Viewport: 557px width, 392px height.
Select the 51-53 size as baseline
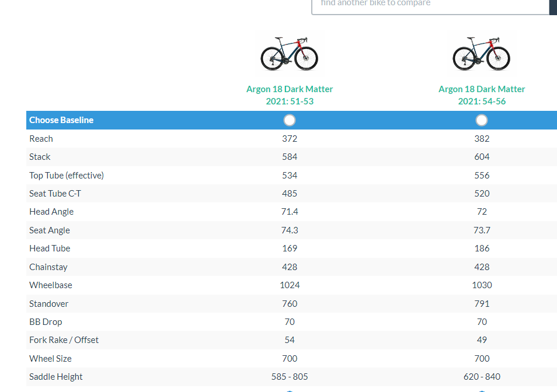click(290, 120)
